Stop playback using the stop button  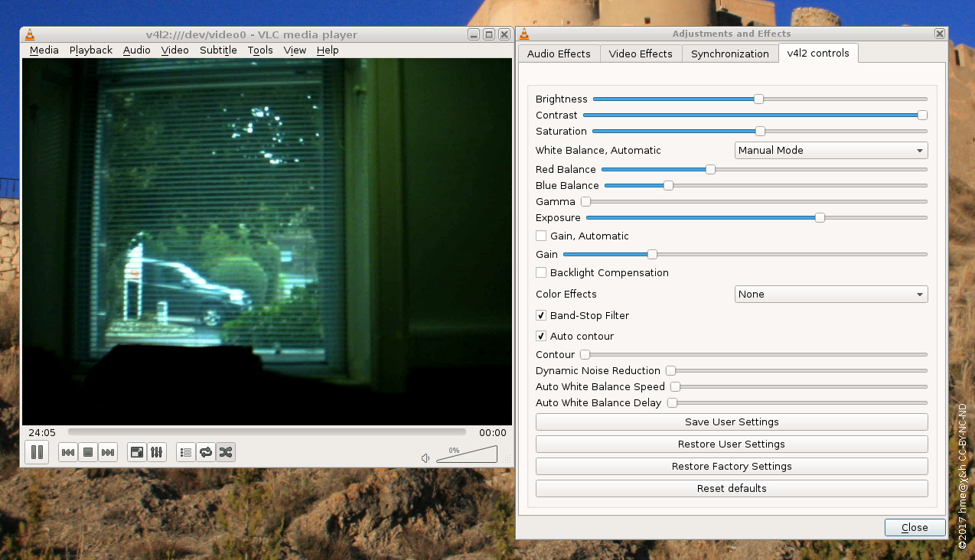click(x=88, y=453)
